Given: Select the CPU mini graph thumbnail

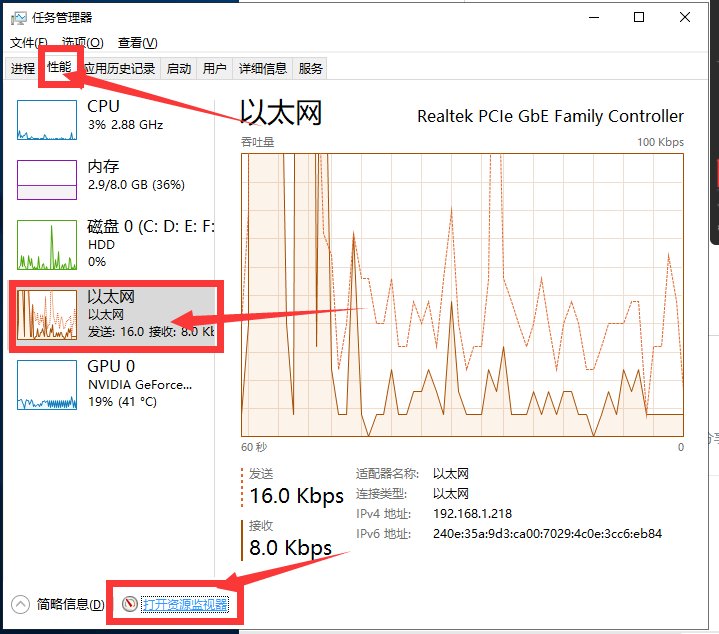Looking at the screenshot, I should 47,120.
